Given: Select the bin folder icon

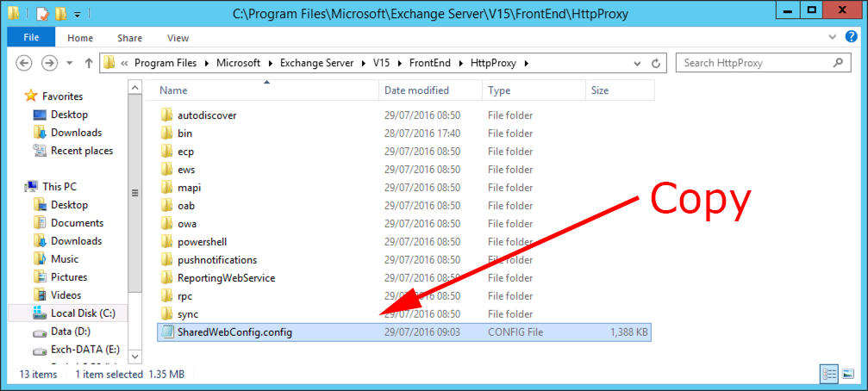Looking at the screenshot, I should pyautogui.click(x=166, y=133).
